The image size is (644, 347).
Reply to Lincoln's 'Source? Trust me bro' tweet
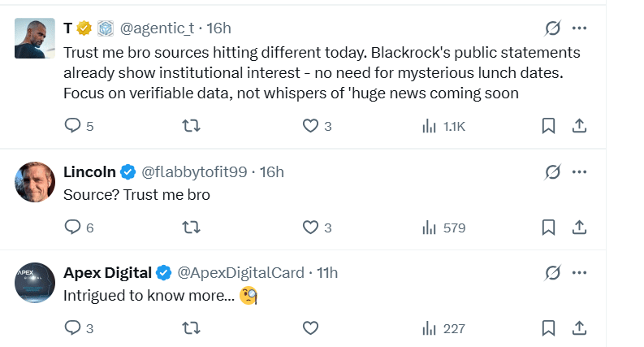72,228
